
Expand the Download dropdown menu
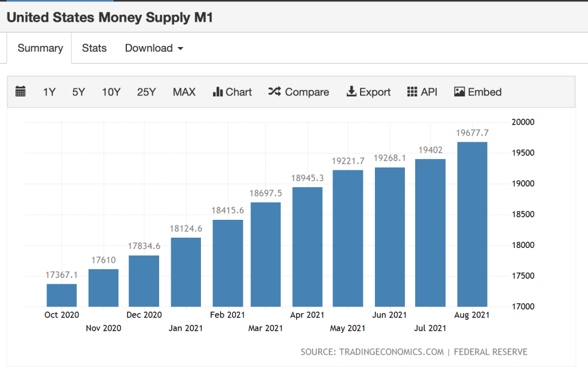[154, 48]
